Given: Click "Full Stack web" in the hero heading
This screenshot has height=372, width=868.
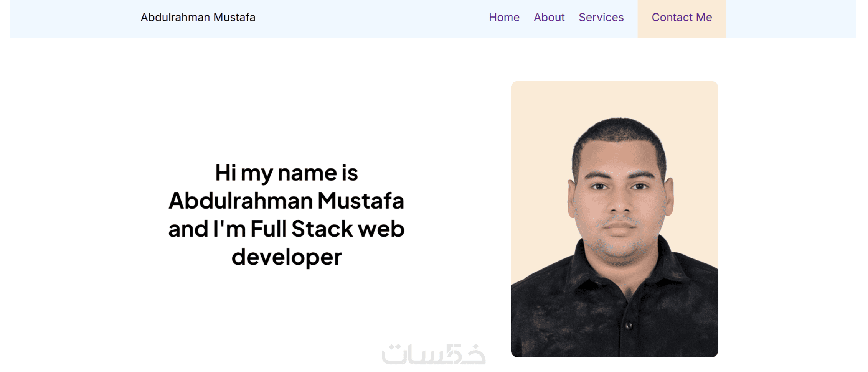Looking at the screenshot, I should 327,229.
